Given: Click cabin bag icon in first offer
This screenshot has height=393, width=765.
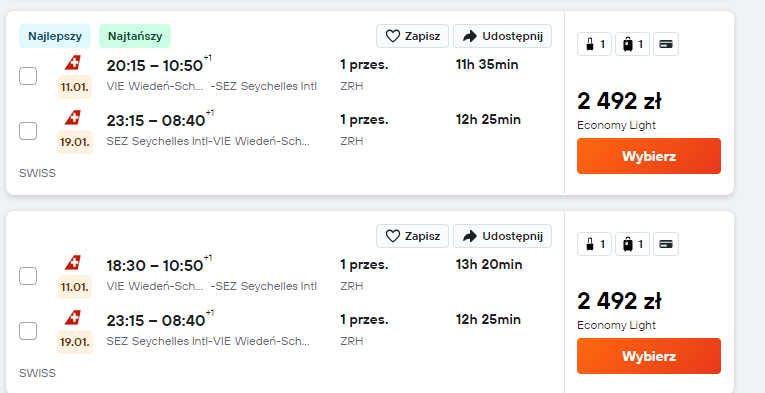Looking at the screenshot, I should (x=590, y=44).
